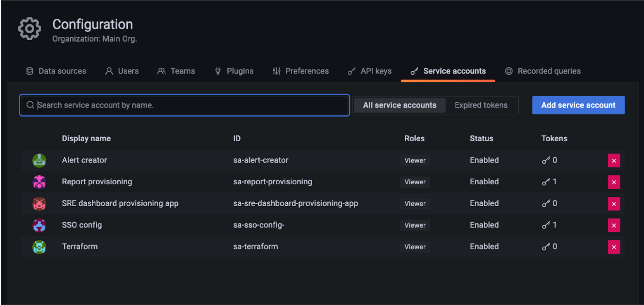Click the Terraform service account avatar

(x=39, y=246)
